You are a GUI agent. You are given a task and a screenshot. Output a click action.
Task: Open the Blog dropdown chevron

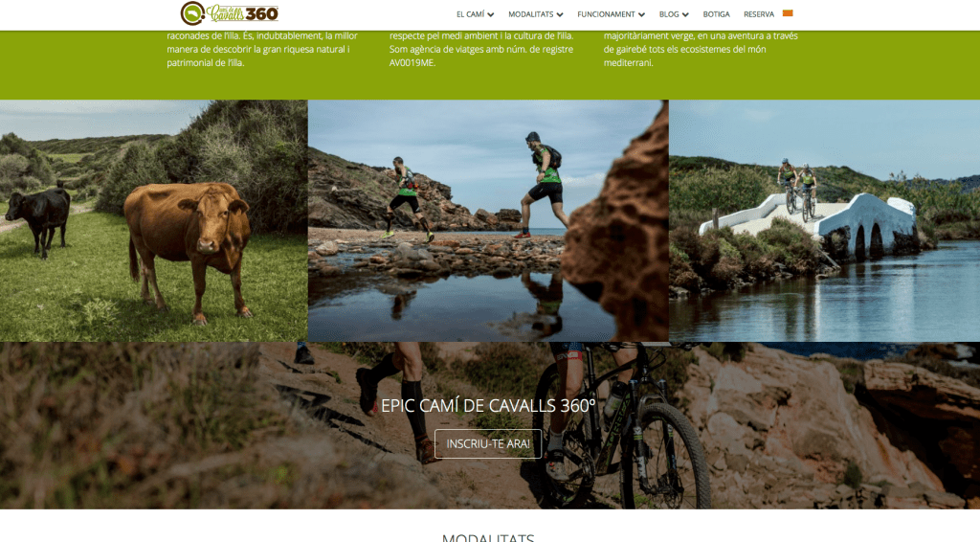pos(685,14)
